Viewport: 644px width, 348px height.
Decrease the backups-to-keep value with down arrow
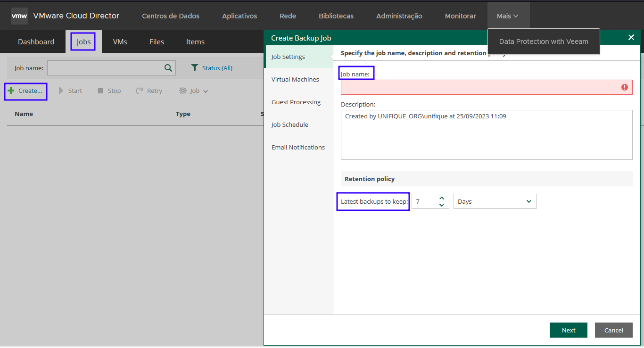click(442, 205)
